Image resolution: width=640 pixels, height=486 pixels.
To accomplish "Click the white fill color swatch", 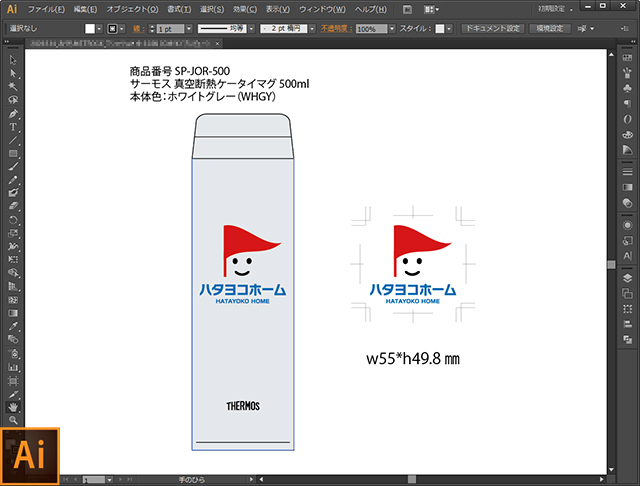I will pos(90,29).
